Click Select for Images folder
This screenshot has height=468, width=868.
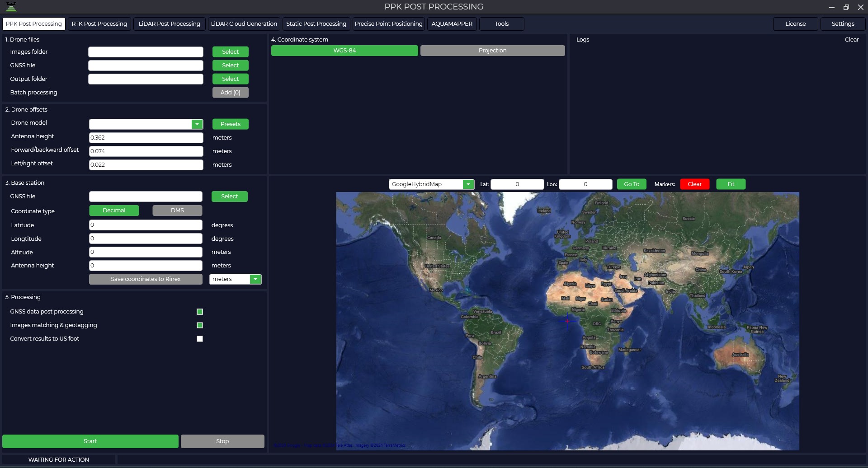click(231, 52)
